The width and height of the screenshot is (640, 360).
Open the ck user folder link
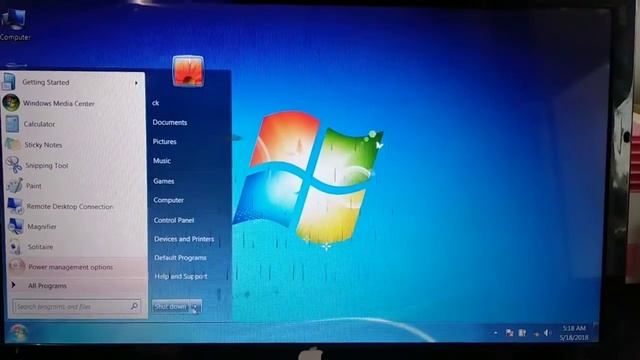pyautogui.click(x=156, y=103)
